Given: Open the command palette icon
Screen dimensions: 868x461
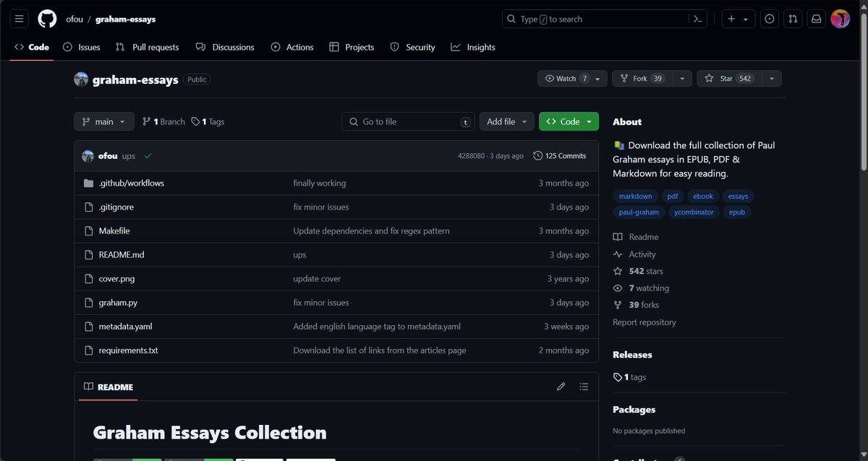Looking at the screenshot, I should [x=697, y=20].
